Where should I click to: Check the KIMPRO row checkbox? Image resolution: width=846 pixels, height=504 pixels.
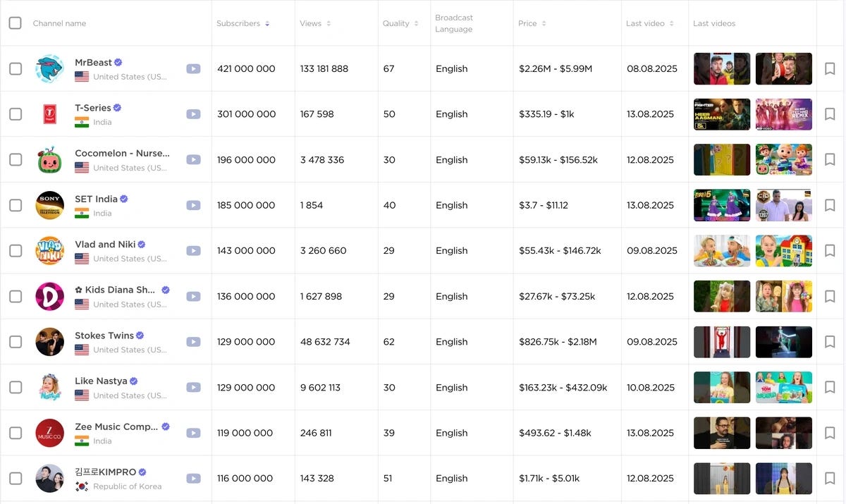15,479
